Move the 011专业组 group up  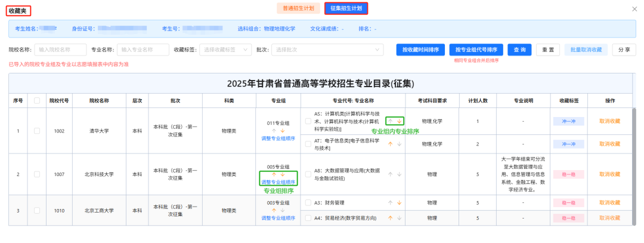(x=274, y=130)
